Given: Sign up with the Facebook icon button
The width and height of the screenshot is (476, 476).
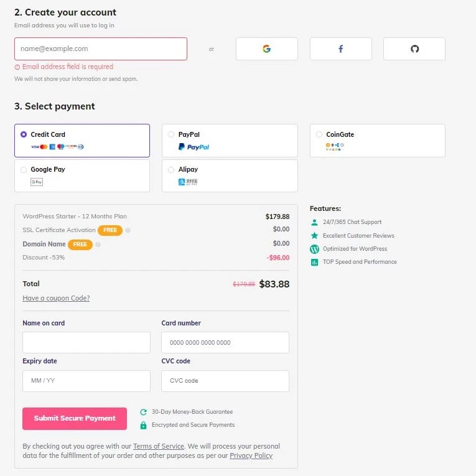Looking at the screenshot, I should click(x=340, y=49).
